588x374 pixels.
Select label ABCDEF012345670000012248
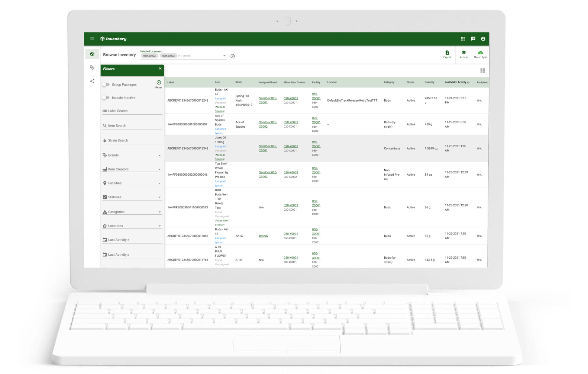[188, 100]
